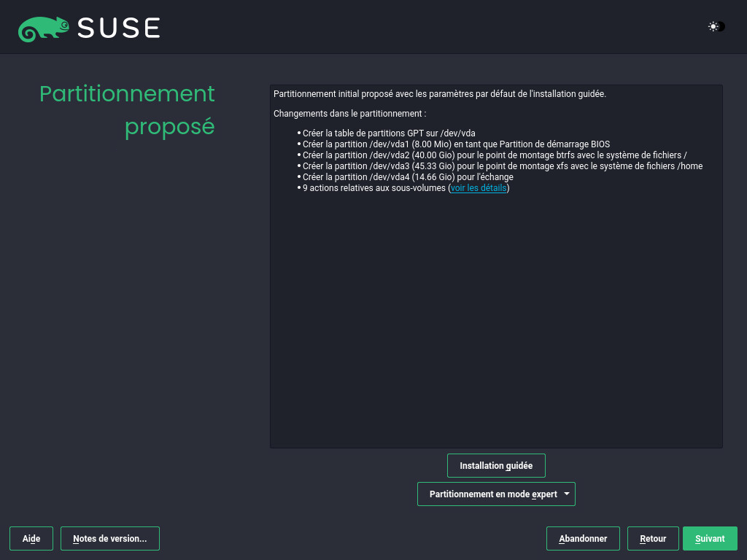
Task: Click the /dev/vda2 btrfs partition entry
Action: 495,155
